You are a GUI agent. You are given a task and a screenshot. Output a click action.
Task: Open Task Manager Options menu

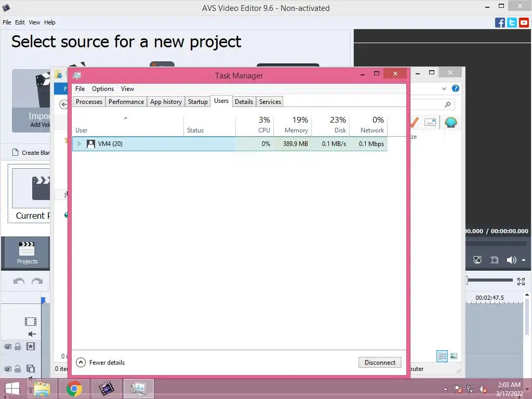click(103, 89)
